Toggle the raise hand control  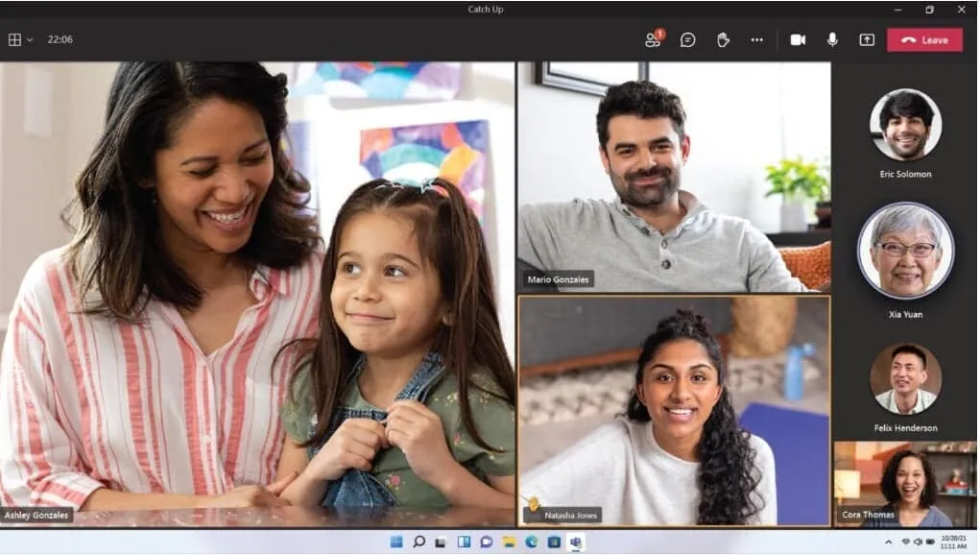pos(723,39)
